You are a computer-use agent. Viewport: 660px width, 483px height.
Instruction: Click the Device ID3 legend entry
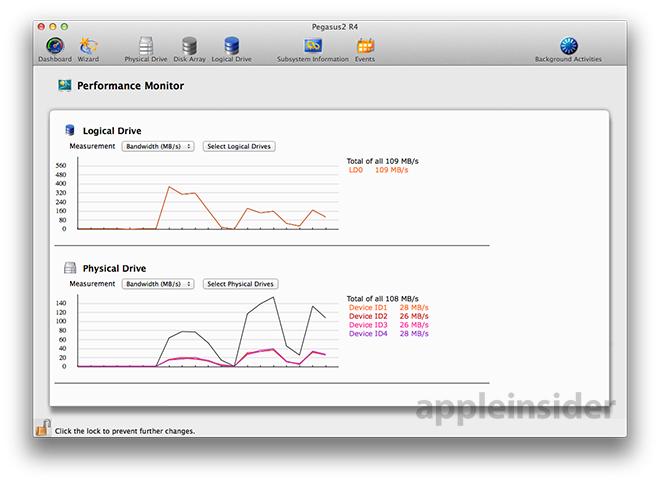(x=389, y=325)
